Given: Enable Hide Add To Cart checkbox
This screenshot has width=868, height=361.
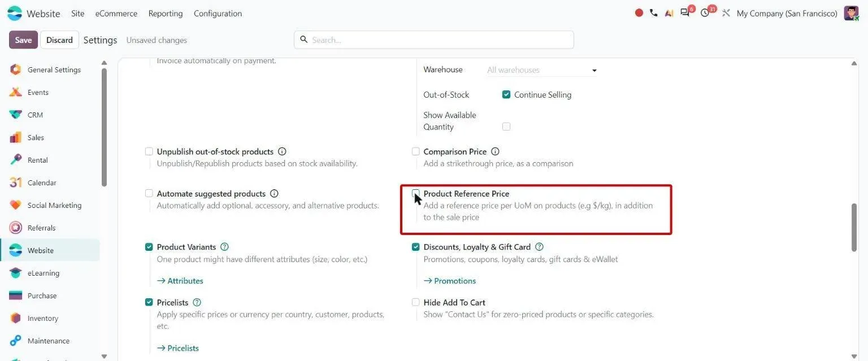Looking at the screenshot, I should click(x=416, y=302).
